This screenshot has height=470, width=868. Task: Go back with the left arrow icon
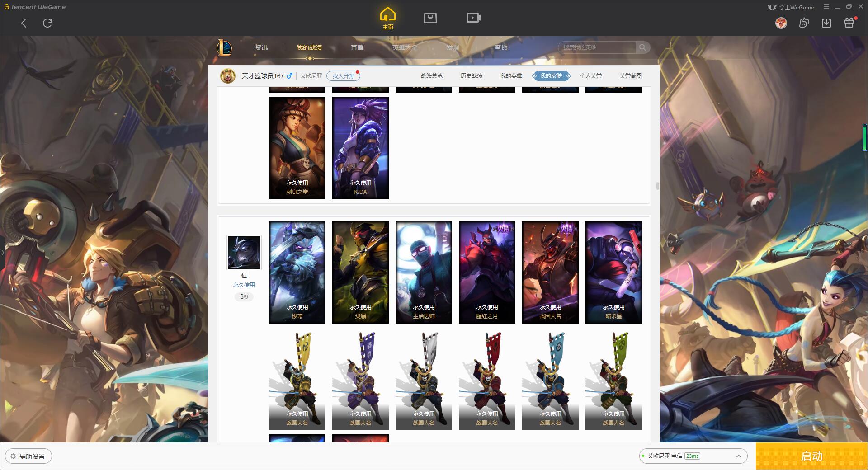[x=24, y=23]
